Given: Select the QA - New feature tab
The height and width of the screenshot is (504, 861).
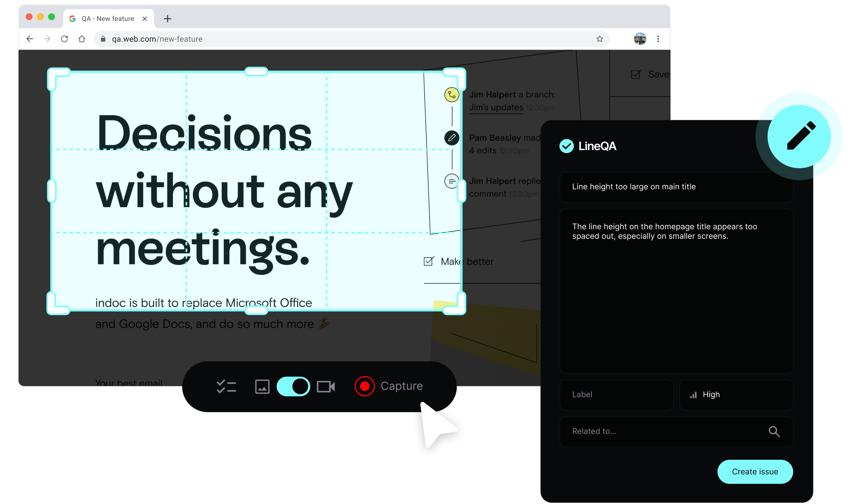Looking at the screenshot, I should pyautogui.click(x=108, y=19).
